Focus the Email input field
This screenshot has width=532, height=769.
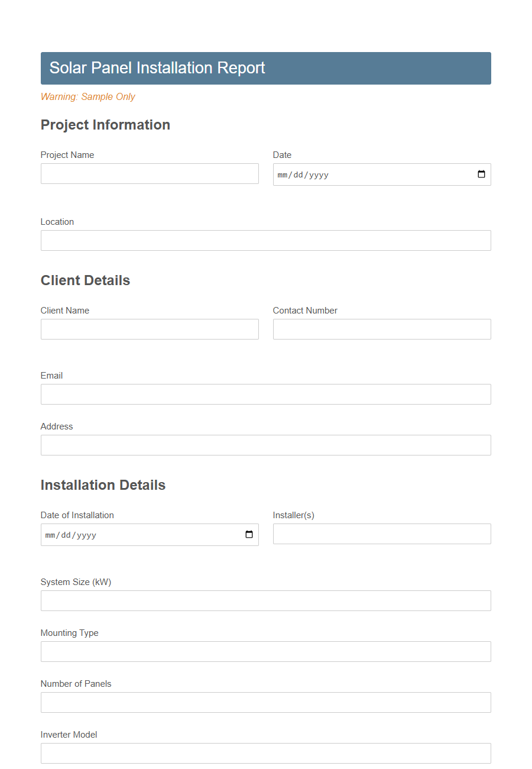coord(265,394)
